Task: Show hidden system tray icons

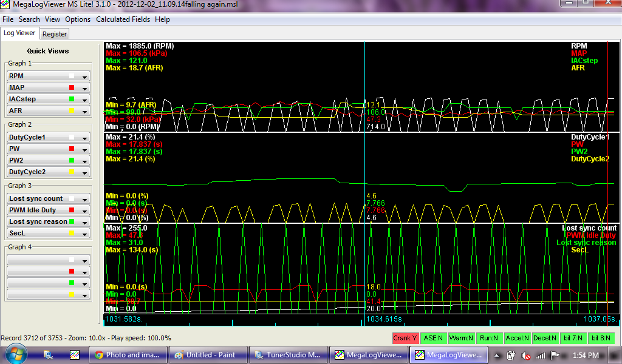Action: tap(497, 355)
